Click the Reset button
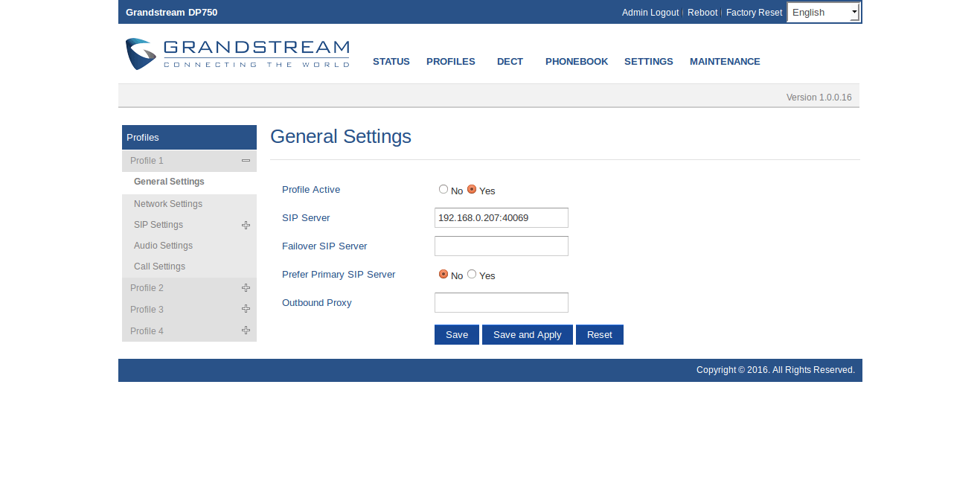Screen dimensions: 980x501 pos(599,335)
